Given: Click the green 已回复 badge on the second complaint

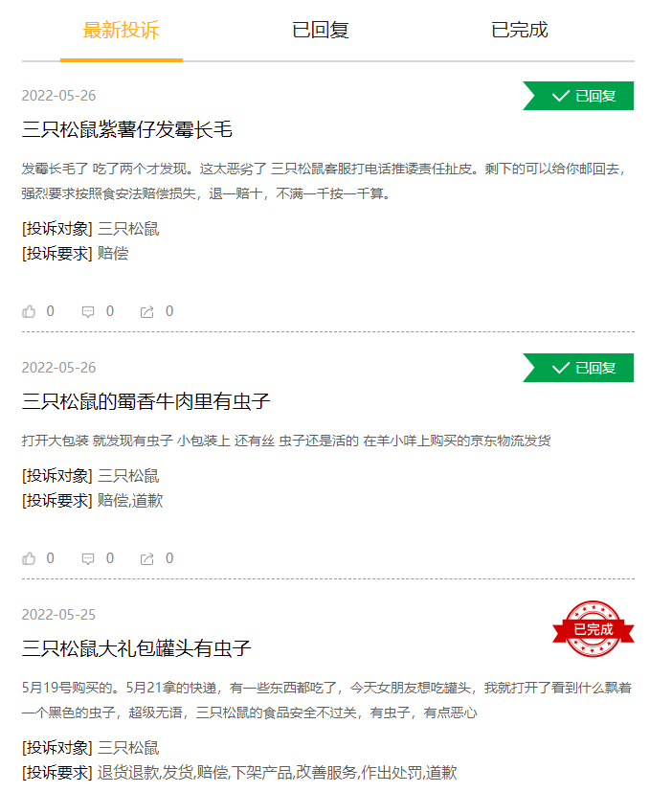Looking at the screenshot, I should coord(578,368).
